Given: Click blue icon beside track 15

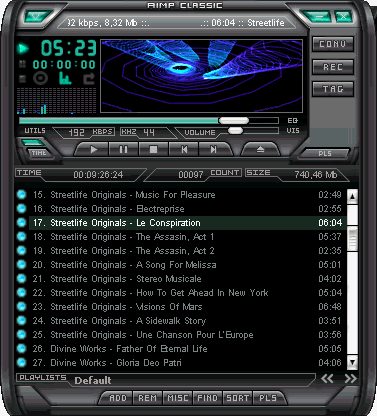Looking at the screenshot, I should (x=21, y=194).
